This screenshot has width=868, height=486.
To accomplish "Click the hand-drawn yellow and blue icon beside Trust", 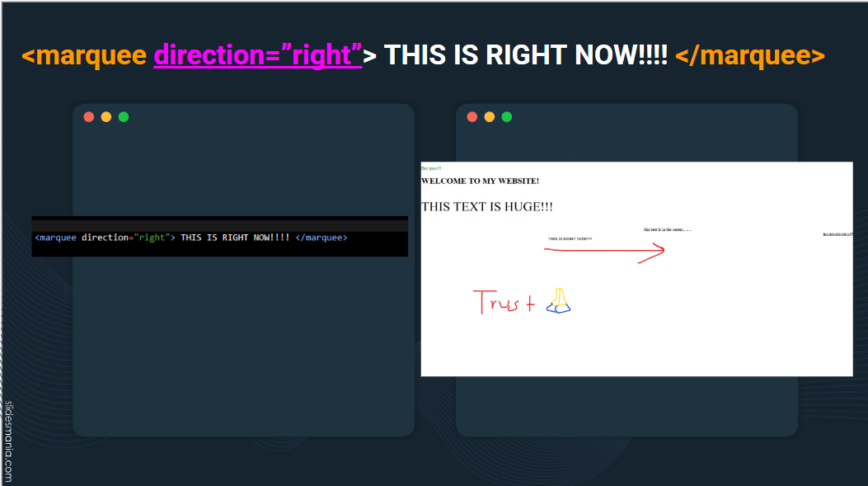I will pyautogui.click(x=558, y=301).
